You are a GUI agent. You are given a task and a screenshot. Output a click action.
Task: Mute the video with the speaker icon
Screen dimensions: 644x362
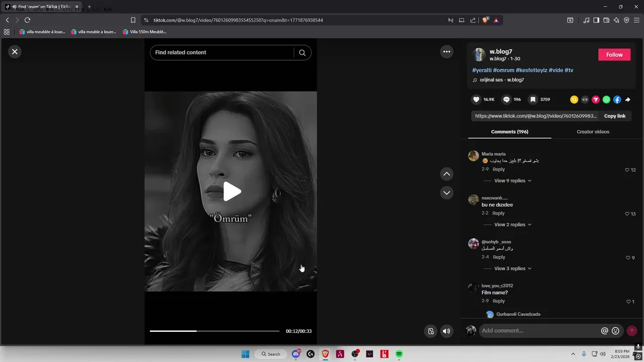click(446, 331)
